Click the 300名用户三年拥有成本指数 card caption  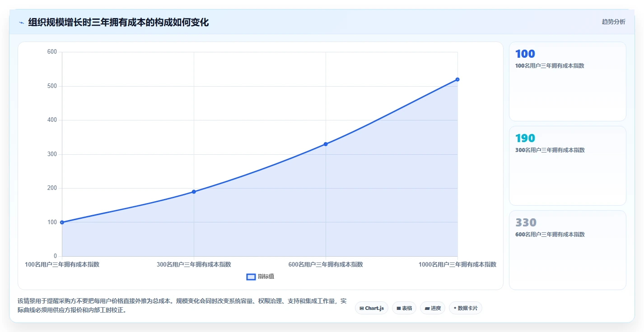click(550, 150)
